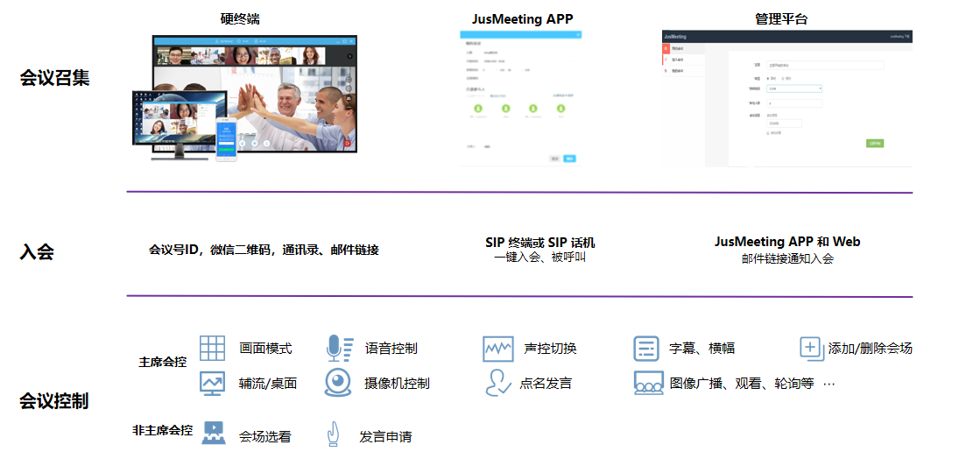Click the blue confirm button in APP dialog

coord(570,159)
